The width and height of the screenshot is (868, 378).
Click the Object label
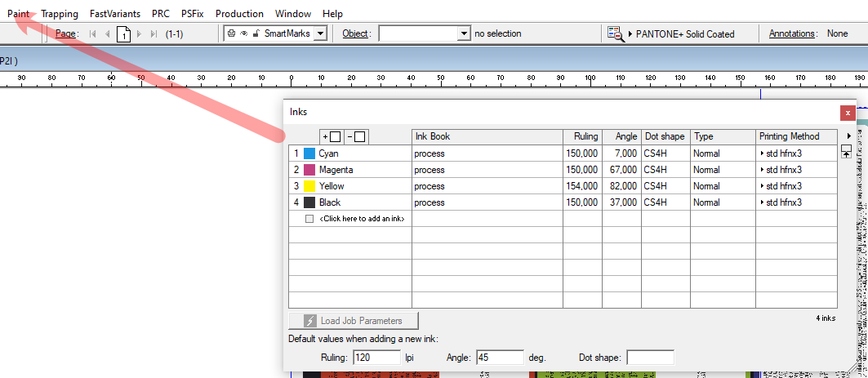355,33
